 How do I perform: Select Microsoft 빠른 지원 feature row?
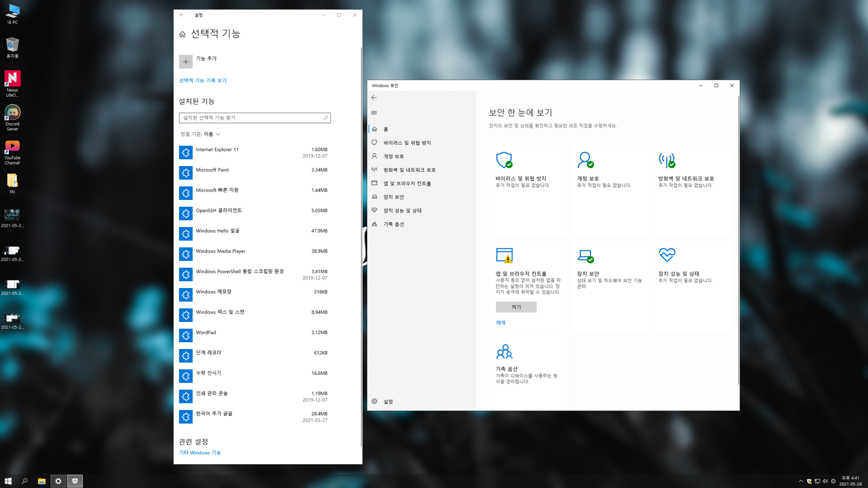255,193
